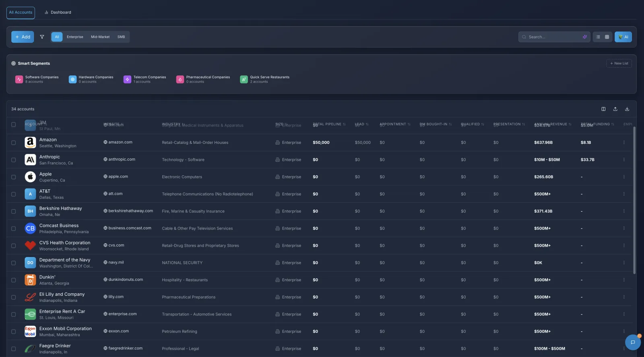Open column settings icon above table
644x357 pixels.
pyautogui.click(x=603, y=109)
